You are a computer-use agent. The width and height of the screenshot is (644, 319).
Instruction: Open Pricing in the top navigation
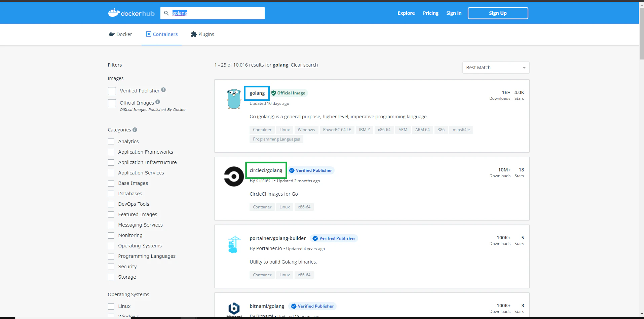click(430, 13)
